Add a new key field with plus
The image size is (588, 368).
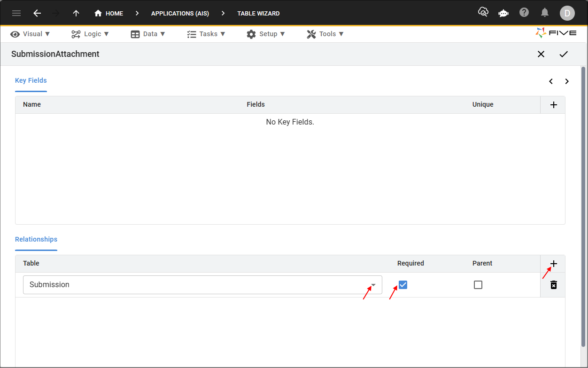point(553,105)
